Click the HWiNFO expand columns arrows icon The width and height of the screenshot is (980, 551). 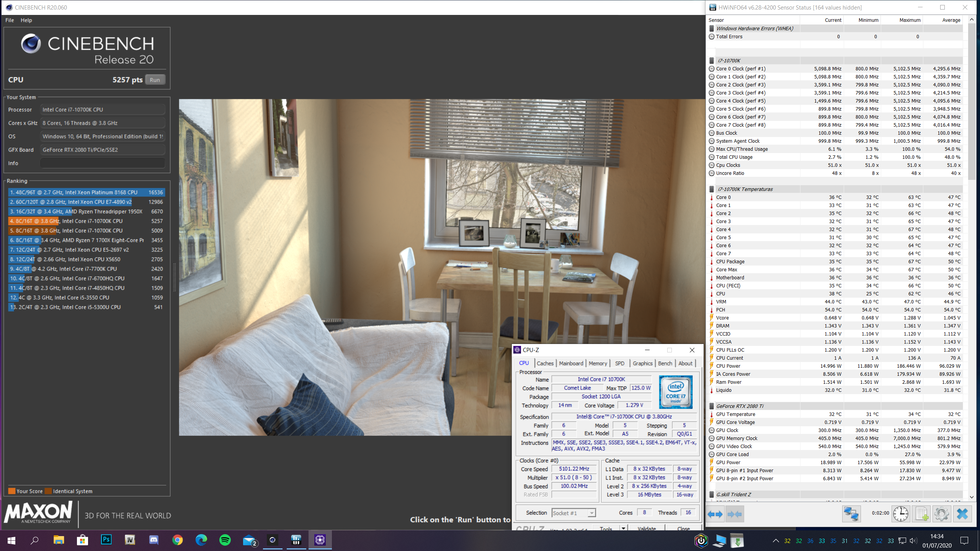tap(715, 514)
